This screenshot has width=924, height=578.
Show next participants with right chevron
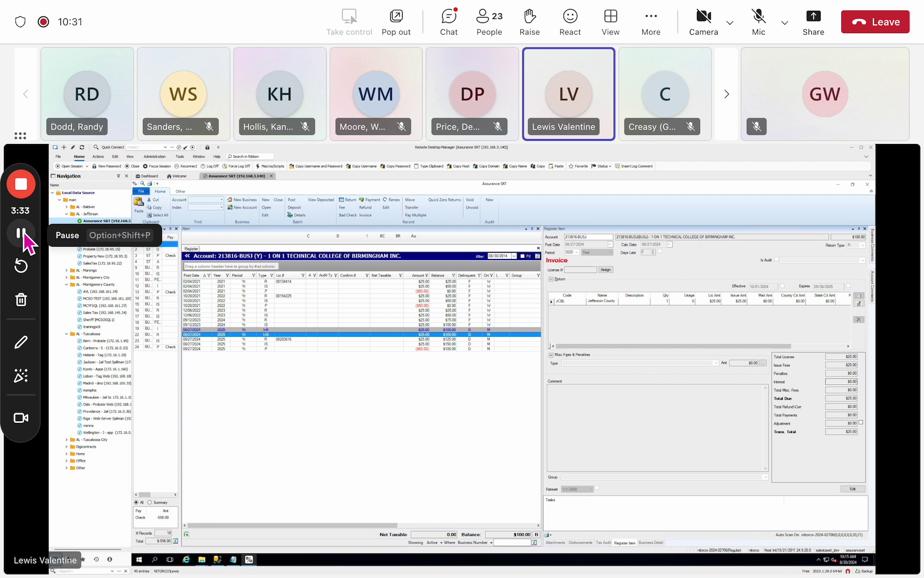[x=726, y=94]
